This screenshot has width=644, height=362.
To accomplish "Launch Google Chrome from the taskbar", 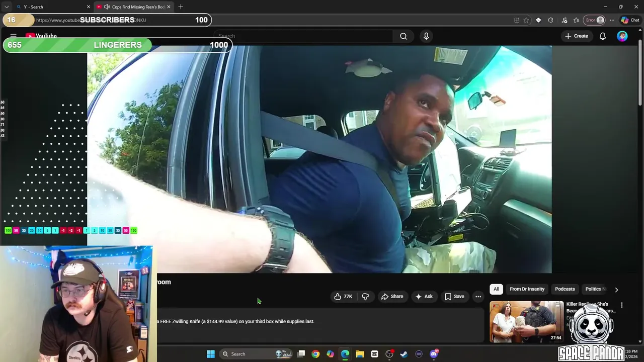I will (x=315, y=354).
